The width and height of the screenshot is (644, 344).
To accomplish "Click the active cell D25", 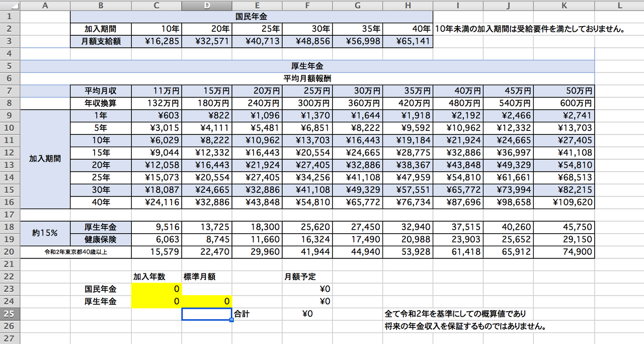I will point(207,314).
